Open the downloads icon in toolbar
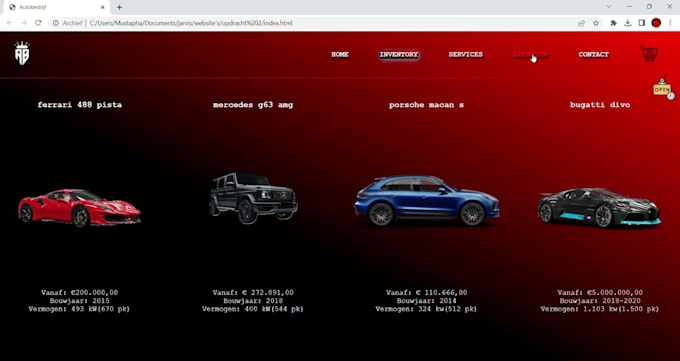The image size is (680, 361). pyautogui.click(x=628, y=23)
